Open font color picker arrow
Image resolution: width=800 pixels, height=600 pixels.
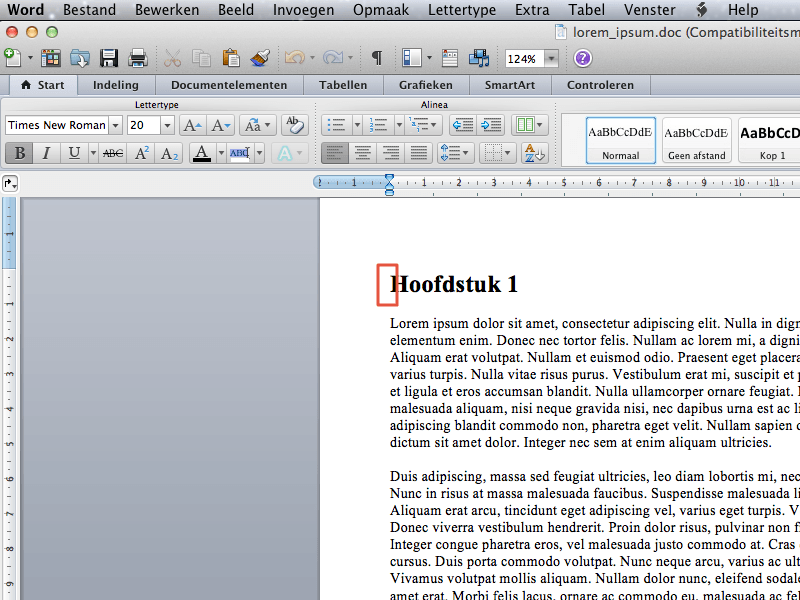click(x=221, y=153)
